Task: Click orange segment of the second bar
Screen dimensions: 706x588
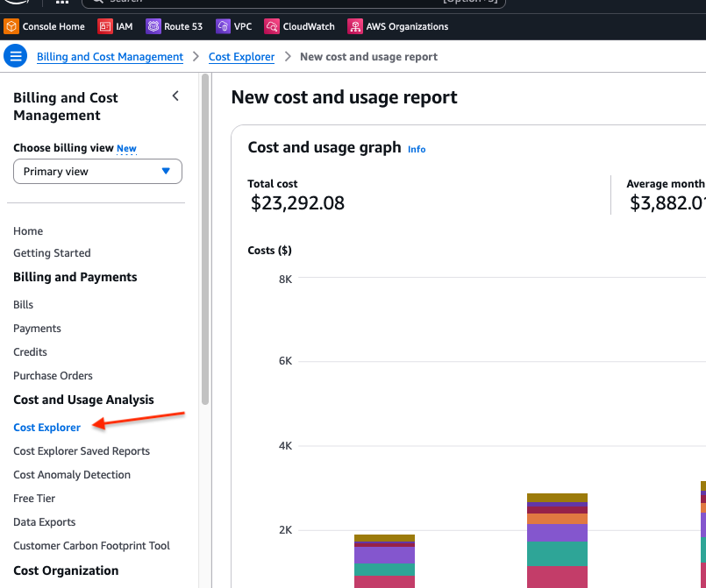Action: point(557,519)
